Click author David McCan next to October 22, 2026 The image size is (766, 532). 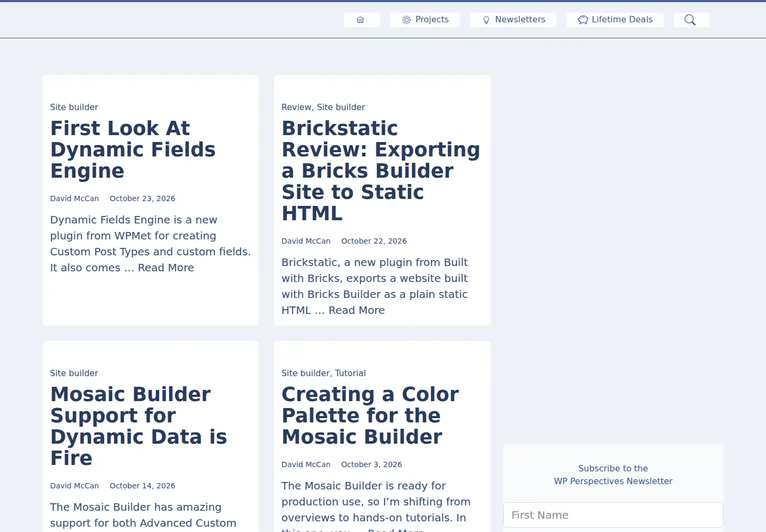[x=306, y=241]
